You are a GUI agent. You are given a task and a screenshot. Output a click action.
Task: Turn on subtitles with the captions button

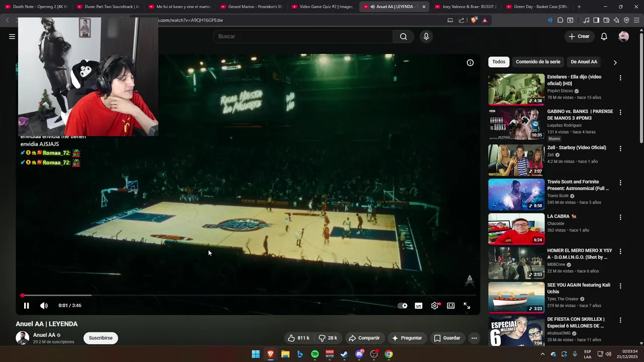[x=418, y=306]
